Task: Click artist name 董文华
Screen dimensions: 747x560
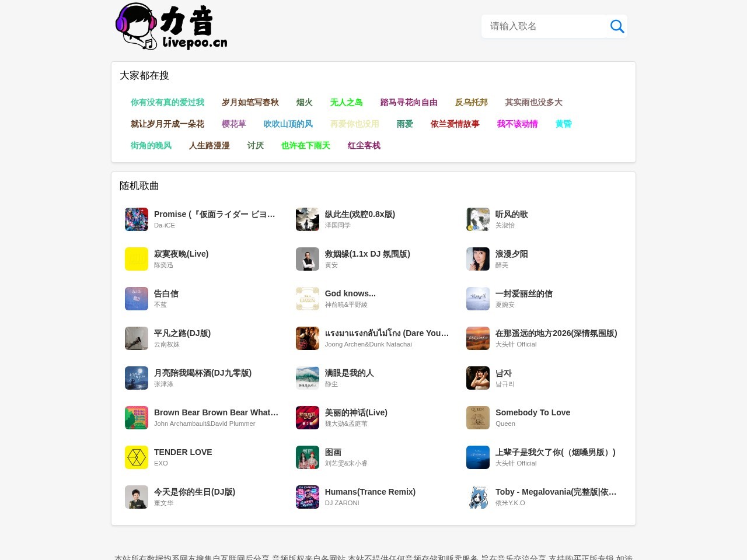Action: click(x=163, y=503)
